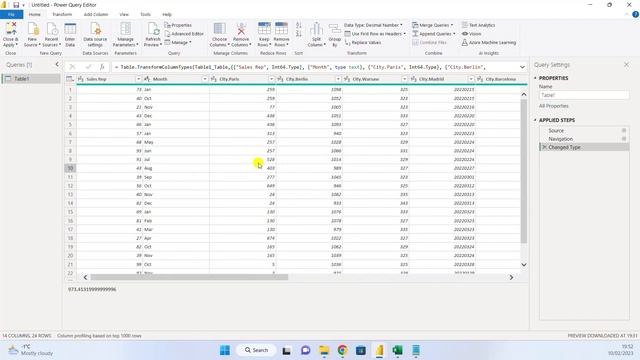The image size is (640, 360).
Task: Click the Vision AI insights icon
Action: pyautogui.click(x=465, y=34)
